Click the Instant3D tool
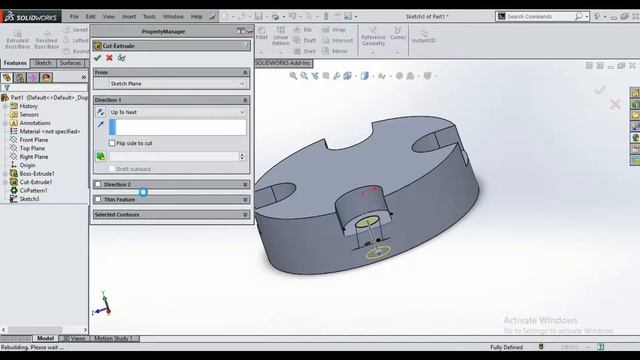640x360 pixels. (424, 36)
